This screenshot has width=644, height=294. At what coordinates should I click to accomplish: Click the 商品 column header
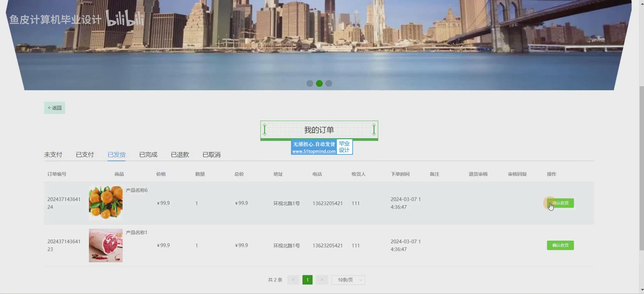(119, 174)
